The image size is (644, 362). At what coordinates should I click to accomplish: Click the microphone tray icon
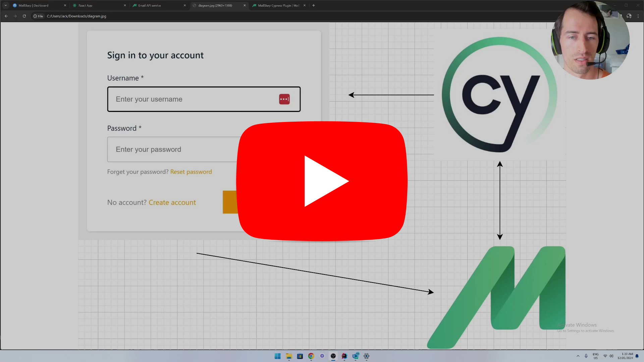[x=586, y=356]
